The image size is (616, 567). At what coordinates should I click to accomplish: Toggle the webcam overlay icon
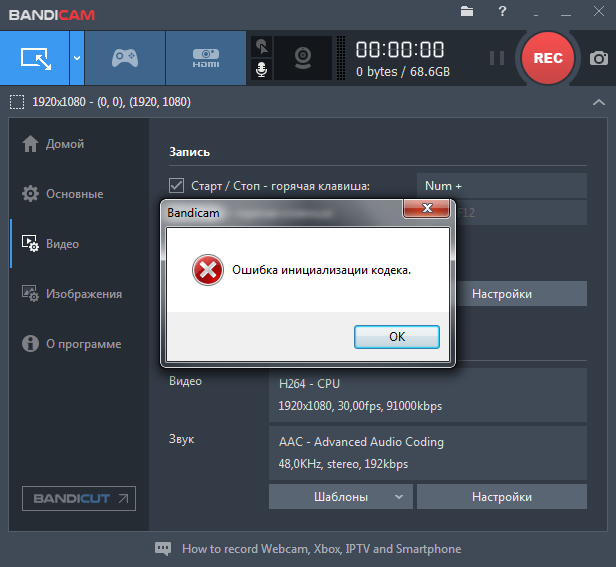tap(302, 58)
